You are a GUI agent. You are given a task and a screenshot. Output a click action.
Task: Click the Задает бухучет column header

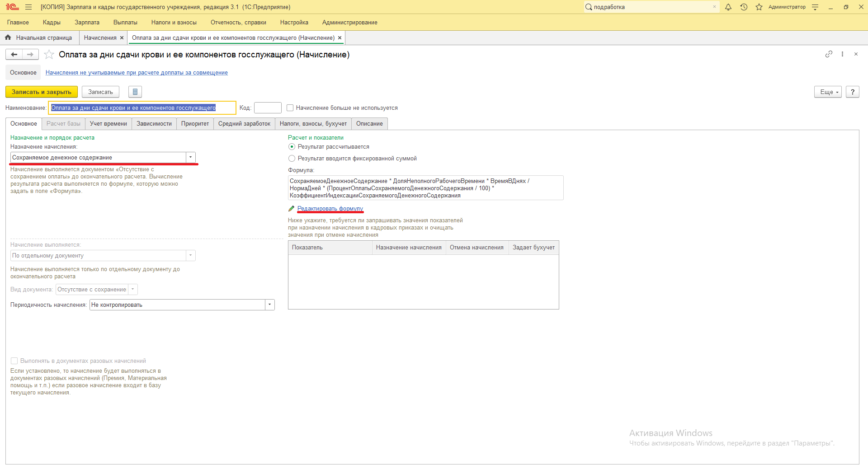tap(533, 248)
